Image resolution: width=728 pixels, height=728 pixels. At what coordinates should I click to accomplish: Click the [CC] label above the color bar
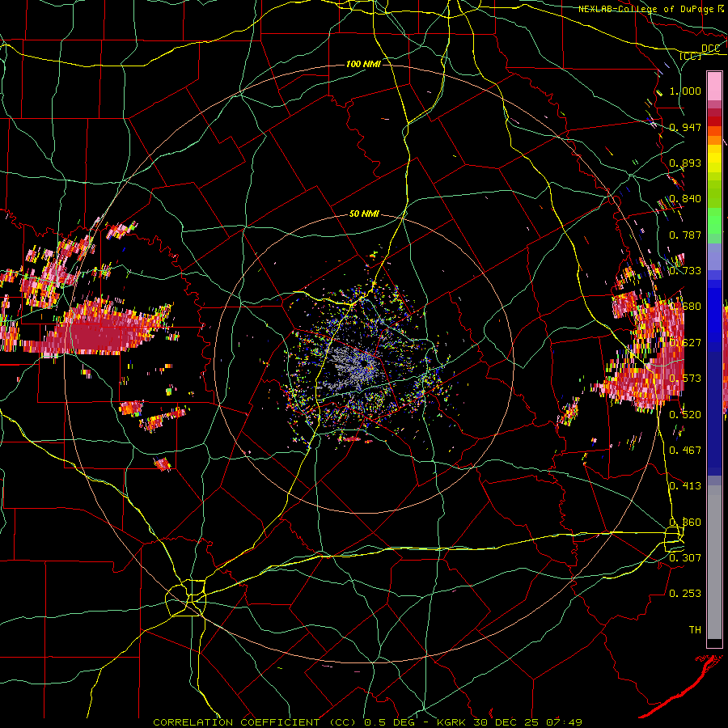[x=691, y=56]
